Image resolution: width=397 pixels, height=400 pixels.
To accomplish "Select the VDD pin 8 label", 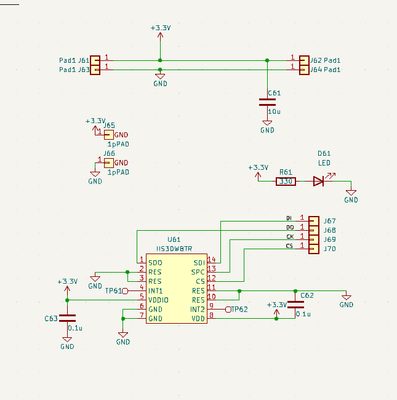I will pos(198,319).
